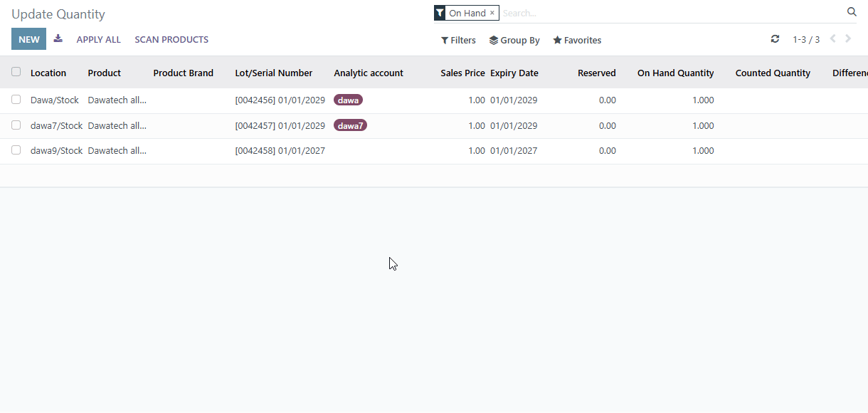
Task: Click the download export icon
Action: click(x=58, y=38)
